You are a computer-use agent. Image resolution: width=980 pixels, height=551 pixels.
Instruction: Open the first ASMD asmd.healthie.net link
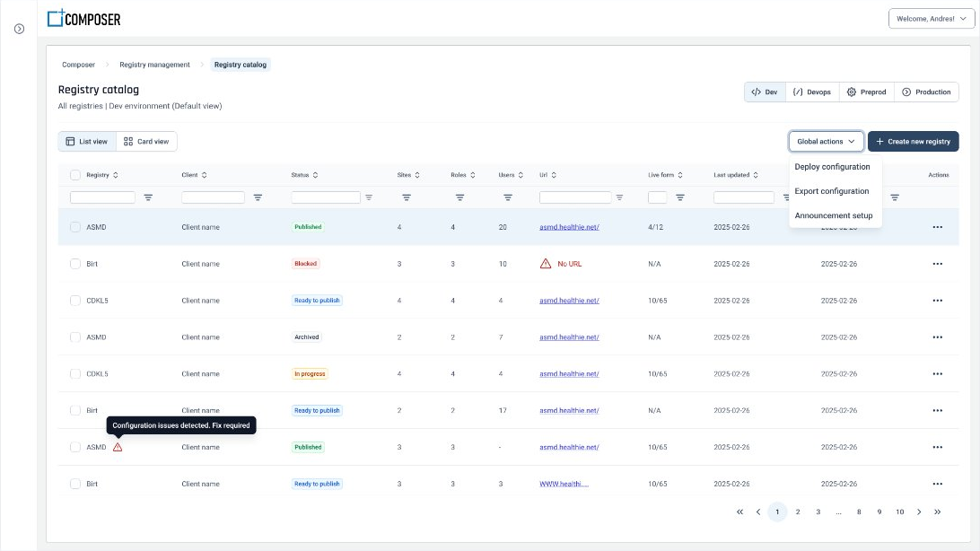pos(569,227)
